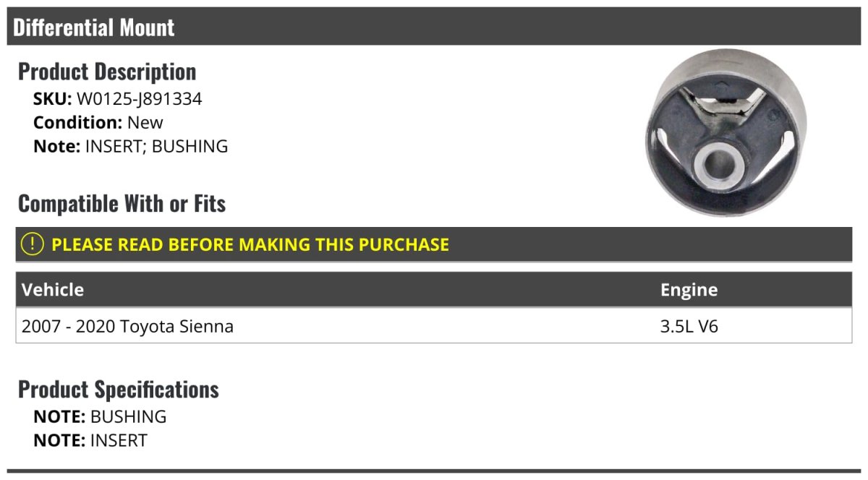Click the SKU number W0125-J891334
Image resolution: width=868 pixels, height=480 pixels.
139,99
